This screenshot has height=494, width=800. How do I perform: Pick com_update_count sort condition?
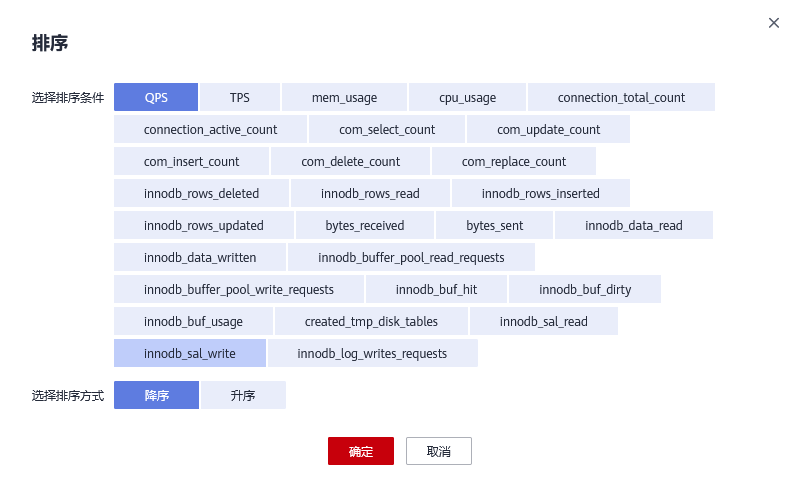(548, 129)
